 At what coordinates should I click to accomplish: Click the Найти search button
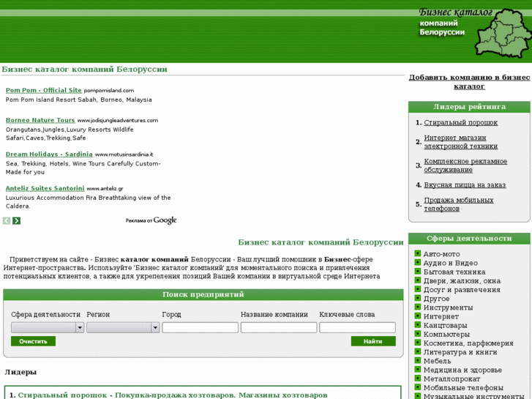tap(373, 341)
